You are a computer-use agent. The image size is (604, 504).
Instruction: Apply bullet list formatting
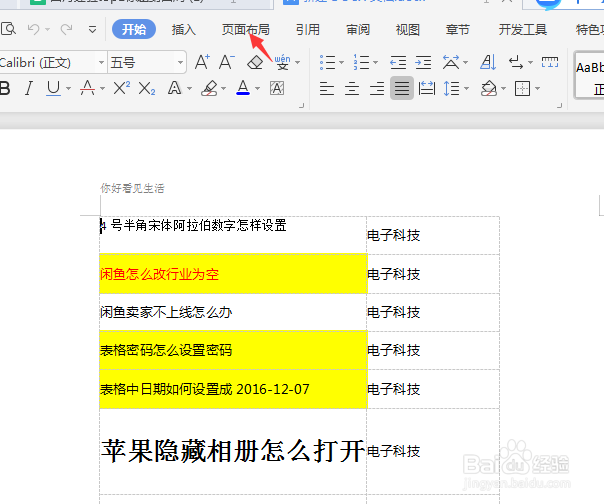tap(327, 62)
